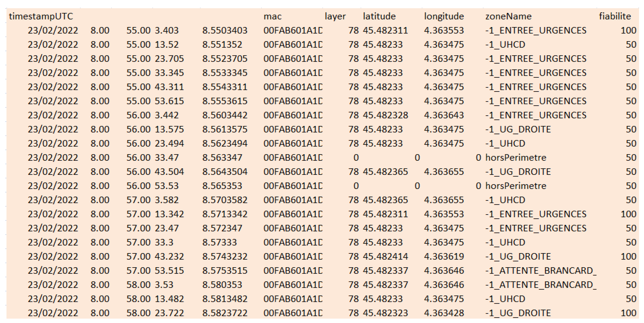Click seconds cell 53.615

169,101
